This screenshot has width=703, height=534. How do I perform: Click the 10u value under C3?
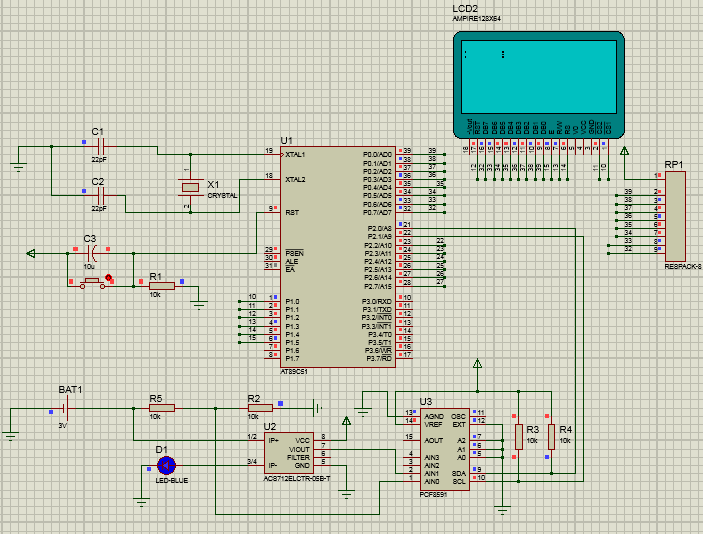click(89, 267)
